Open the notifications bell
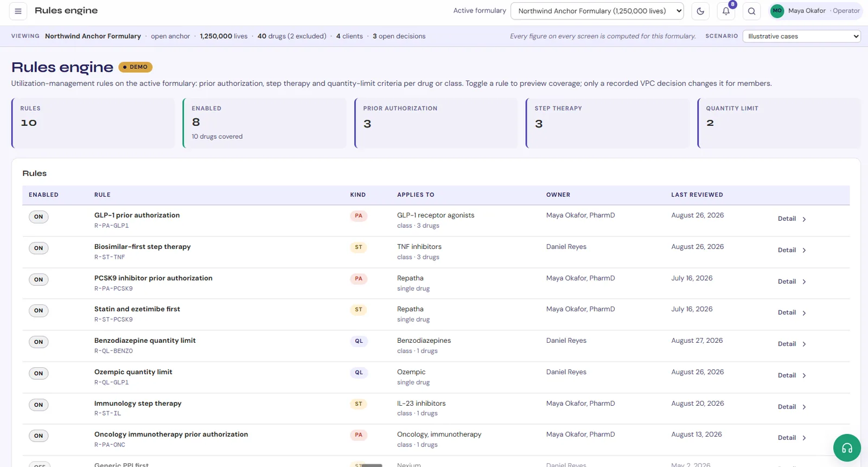Image resolution: width=868 pixels, height=467 pixels. pyautogui.click(x=726, y=11)
